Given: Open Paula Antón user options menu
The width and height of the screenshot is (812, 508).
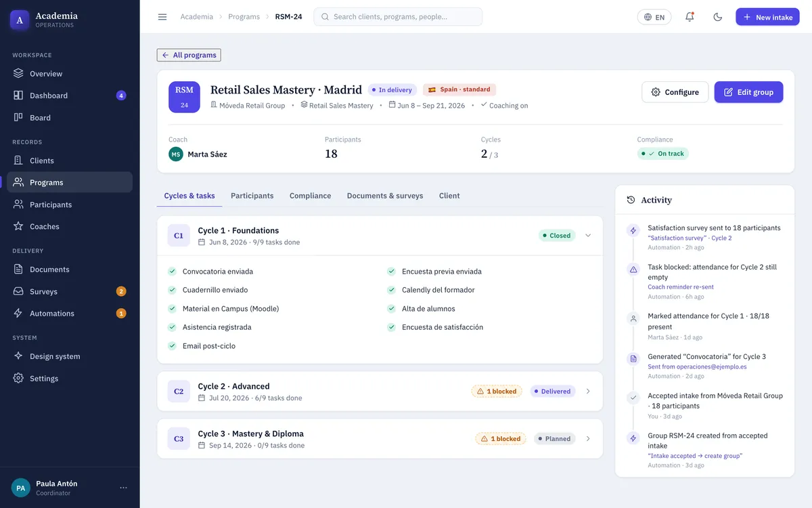Looking at the screenshot, I should point(123,488).
